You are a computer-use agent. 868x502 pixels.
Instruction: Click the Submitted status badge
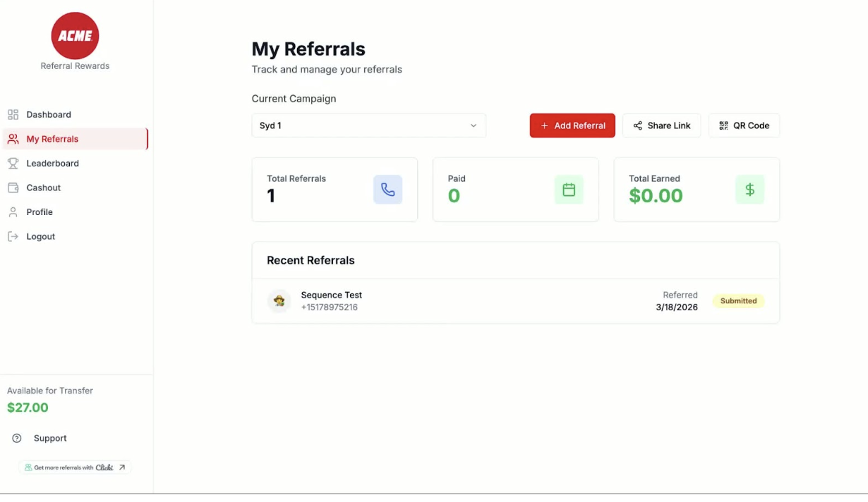pyautogui.click(x=738, y=301)
